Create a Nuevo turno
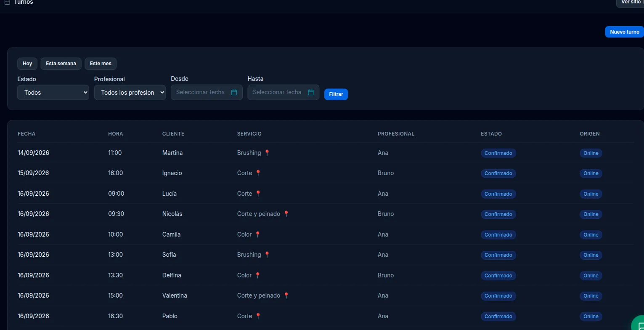Screen dimensions: 644x330 coord(624,32)
